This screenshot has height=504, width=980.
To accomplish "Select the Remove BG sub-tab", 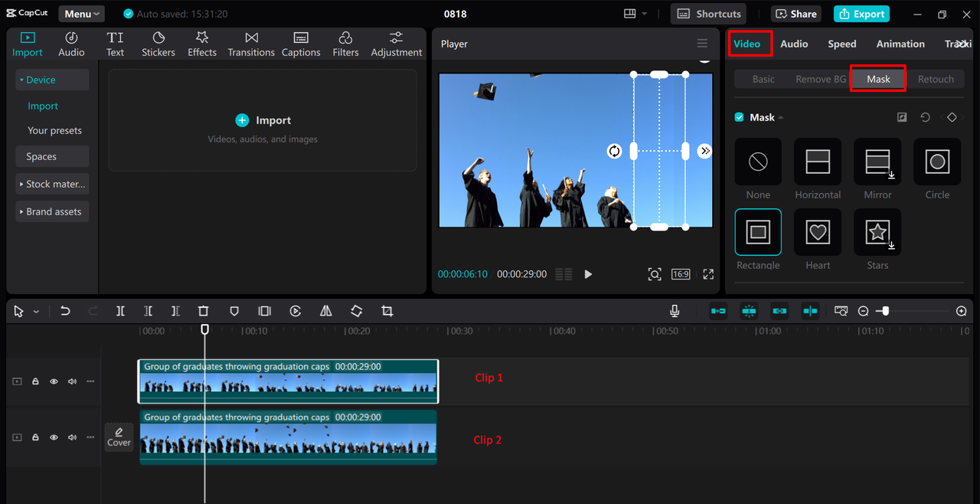I will 821,79.
